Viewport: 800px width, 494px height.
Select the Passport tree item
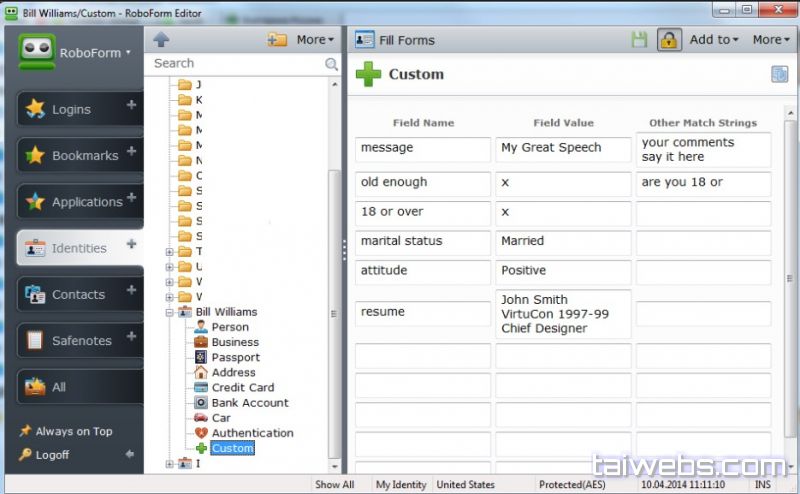(x=235, y=357)
